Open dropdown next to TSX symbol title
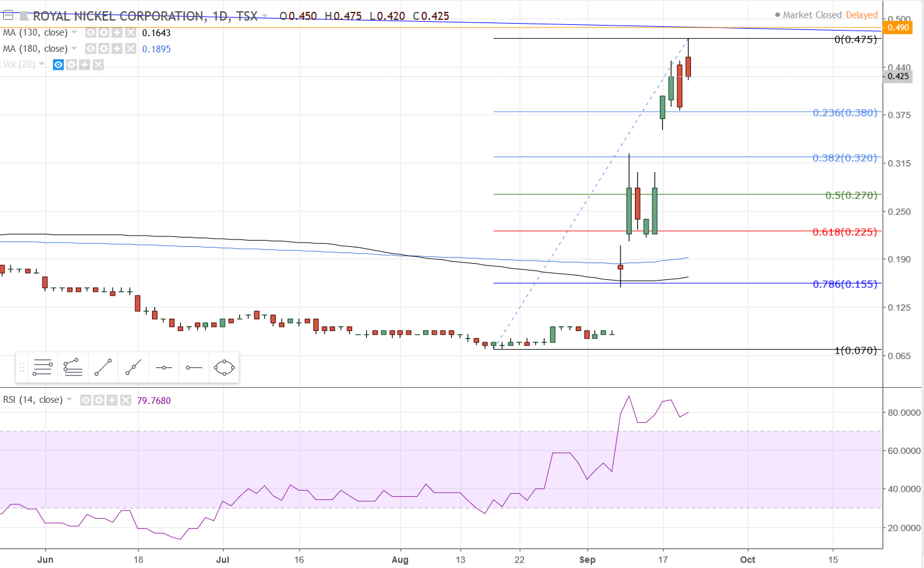 click(x=265, y=16)
